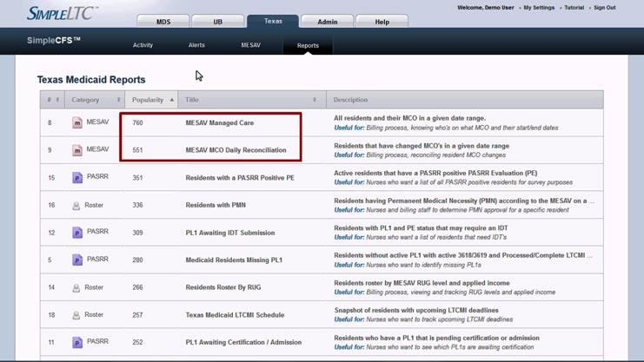Go to the Activity menu item

pyautogui.click(x=143, y=45)
